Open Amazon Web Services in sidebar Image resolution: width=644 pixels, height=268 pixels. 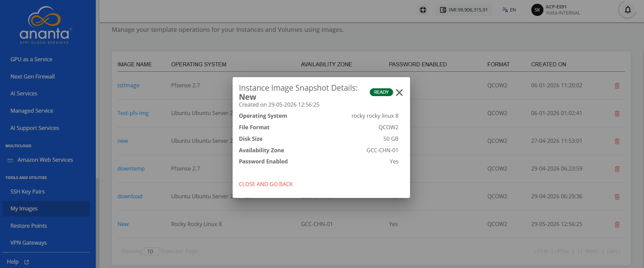(x=45, y=160)
